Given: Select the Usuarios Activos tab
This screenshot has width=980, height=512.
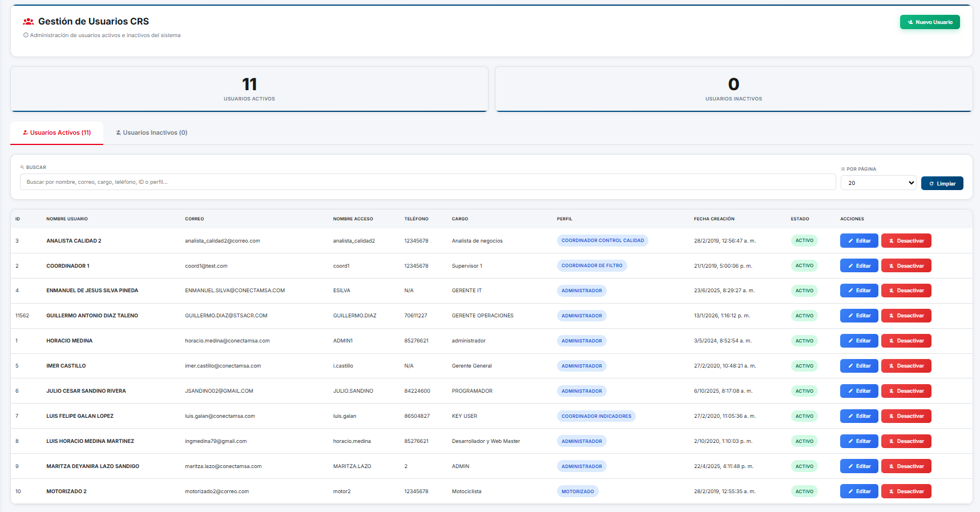Looking at the screenshot, I should (x=57, y=133).
